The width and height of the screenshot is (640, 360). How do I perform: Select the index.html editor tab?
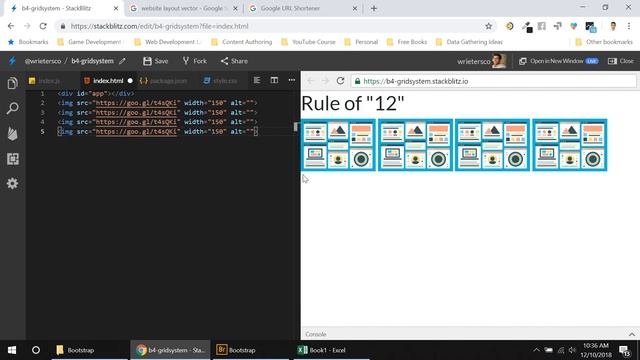click(x=108, y=81)
